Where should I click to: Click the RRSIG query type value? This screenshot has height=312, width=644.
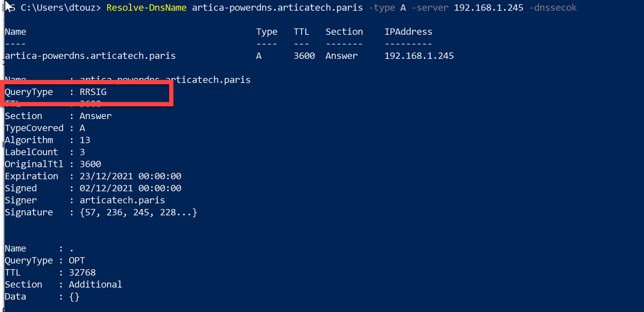[x=93, y=92]
